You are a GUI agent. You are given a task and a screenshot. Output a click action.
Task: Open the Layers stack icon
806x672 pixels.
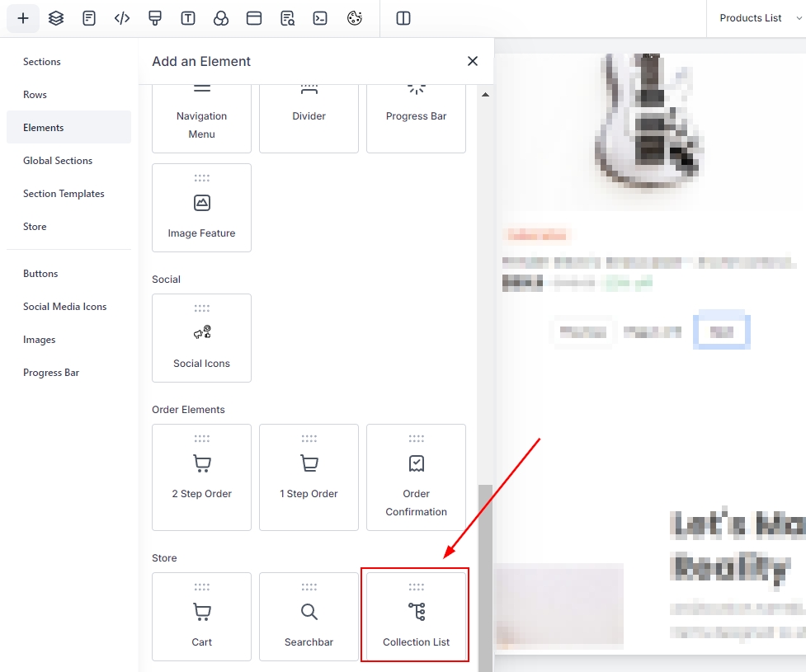[56, 18]
